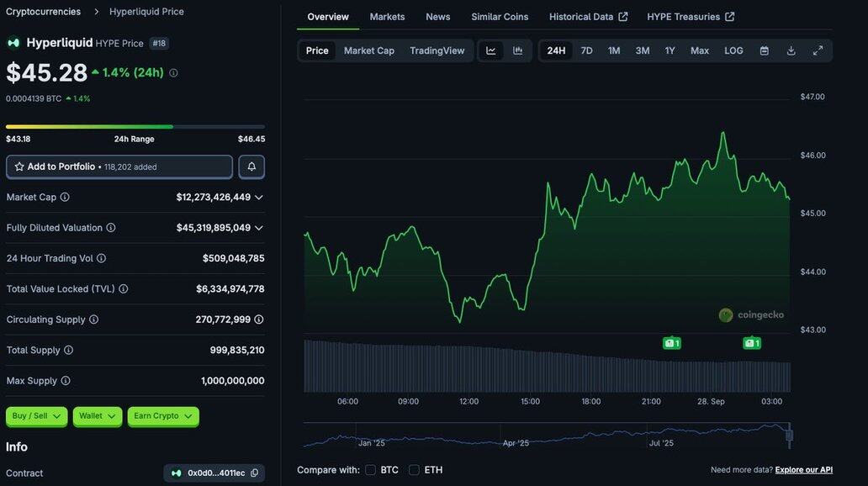Open the price change info icon next to 1.4% (24h)

(173, 73)
